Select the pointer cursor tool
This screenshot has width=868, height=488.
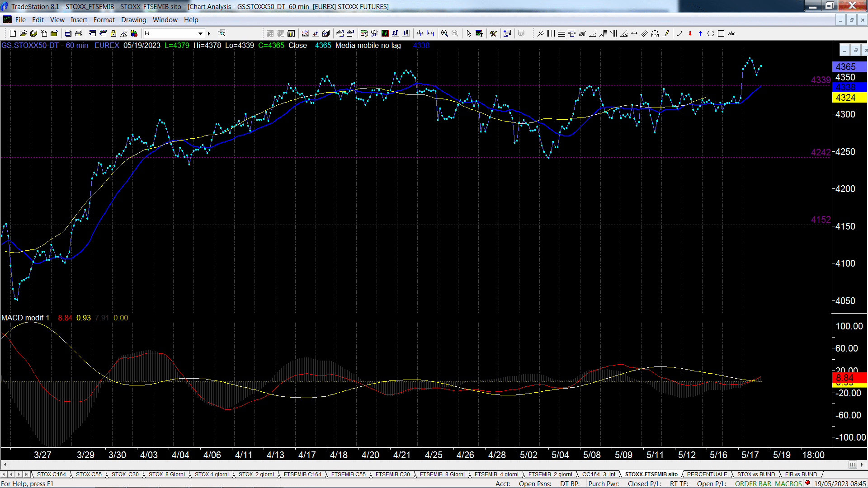(469, 33)
